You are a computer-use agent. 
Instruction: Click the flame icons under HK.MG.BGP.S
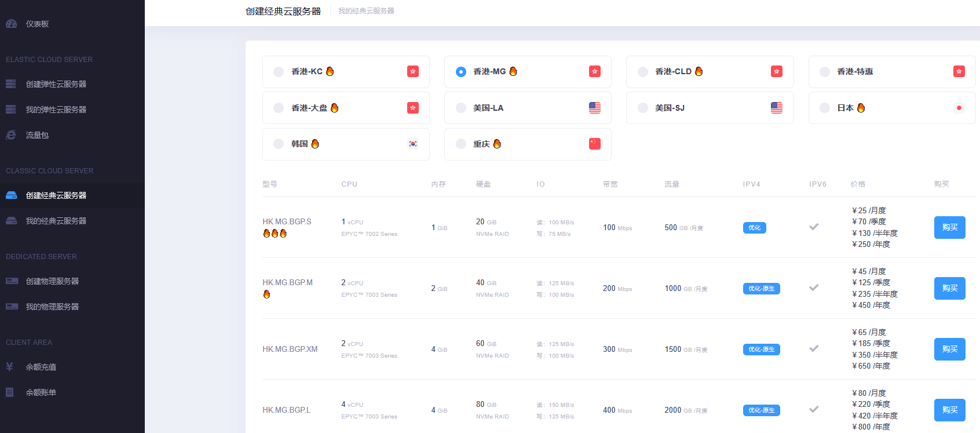click(275, 234)
